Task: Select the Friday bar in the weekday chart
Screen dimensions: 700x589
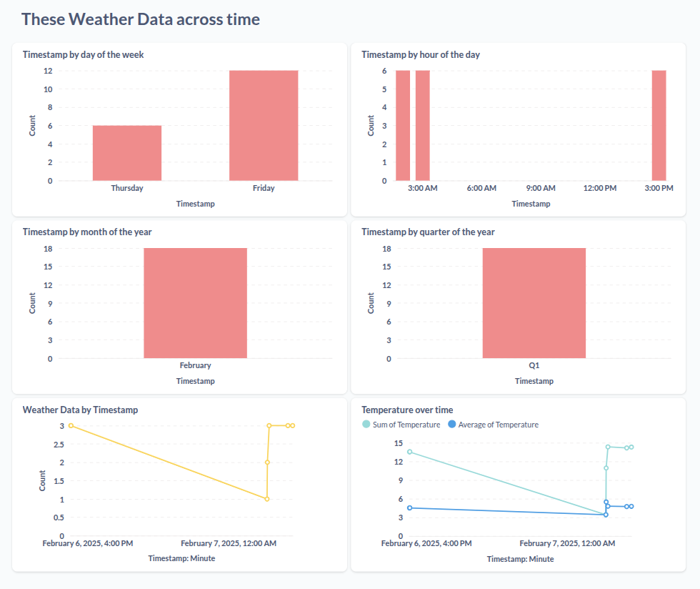Action: tap(264, 125)
